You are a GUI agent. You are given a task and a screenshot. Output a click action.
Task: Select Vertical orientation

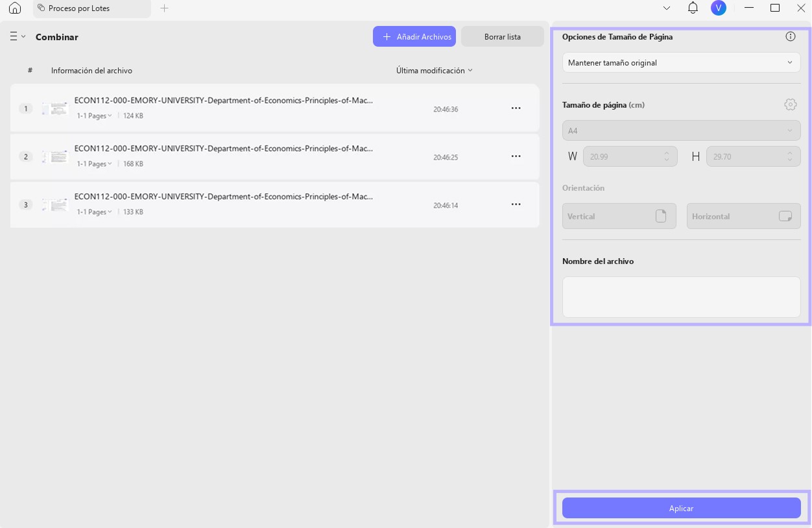(619, 216)
